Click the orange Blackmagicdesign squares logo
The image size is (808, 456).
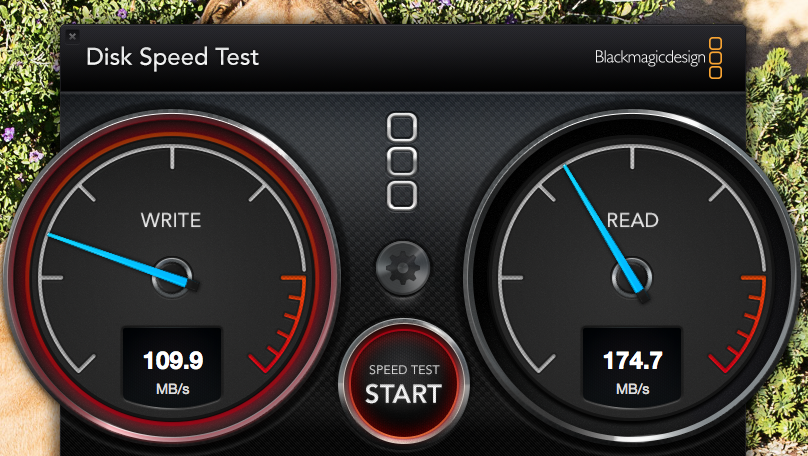tap(715, 58)
